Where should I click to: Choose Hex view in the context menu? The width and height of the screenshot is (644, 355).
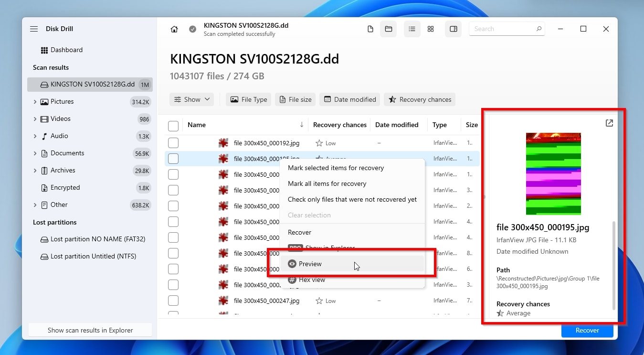(352, 280)
